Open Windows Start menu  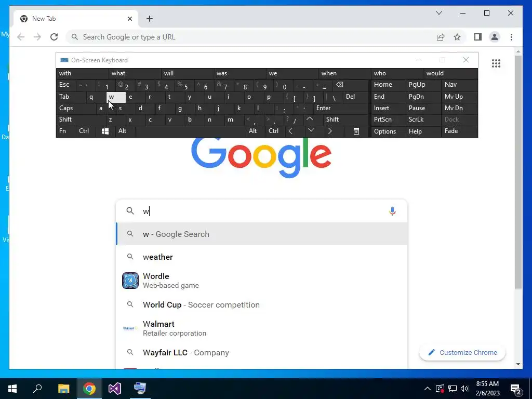(x=12, y=389)
